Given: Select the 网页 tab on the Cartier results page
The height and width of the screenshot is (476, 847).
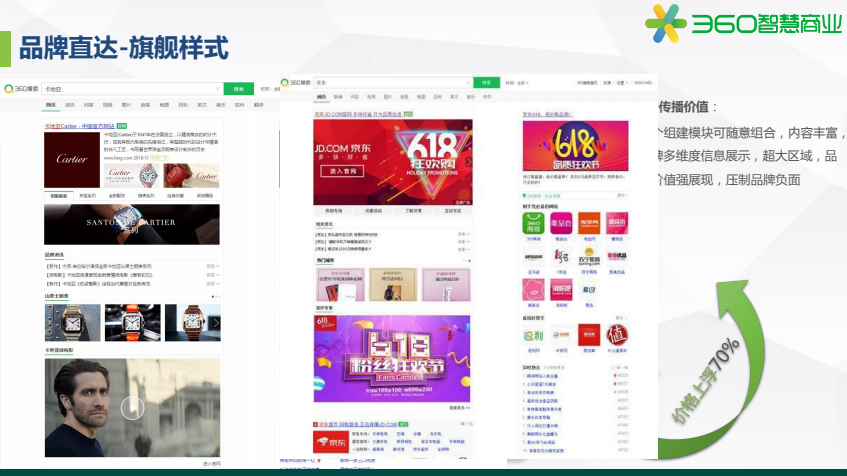Looking at the screenshot, I should pos(50,104).
